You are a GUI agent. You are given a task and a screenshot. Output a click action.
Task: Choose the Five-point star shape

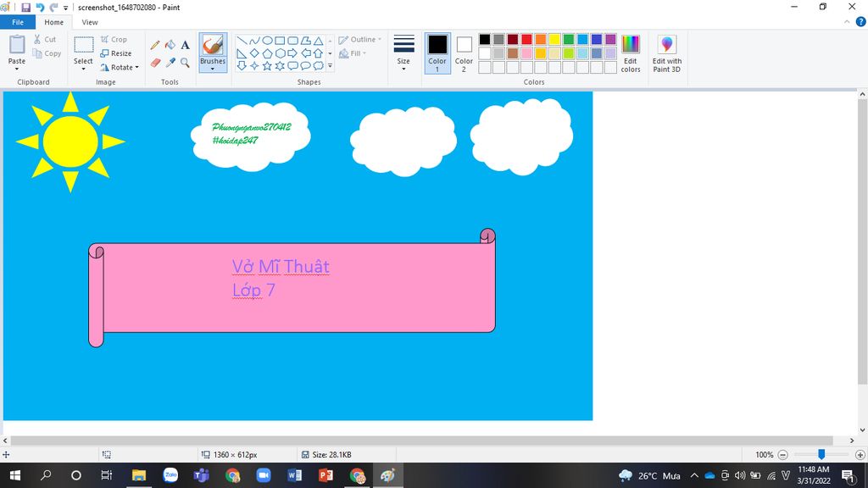pos(267,66)
